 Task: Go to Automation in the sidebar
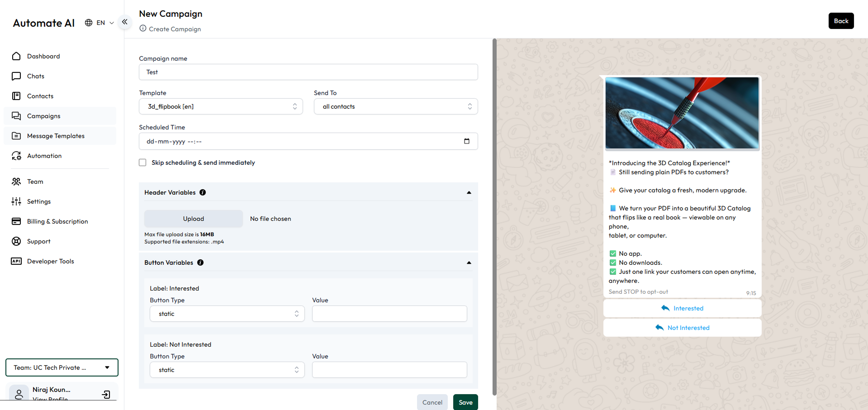[x=44, y=156]
